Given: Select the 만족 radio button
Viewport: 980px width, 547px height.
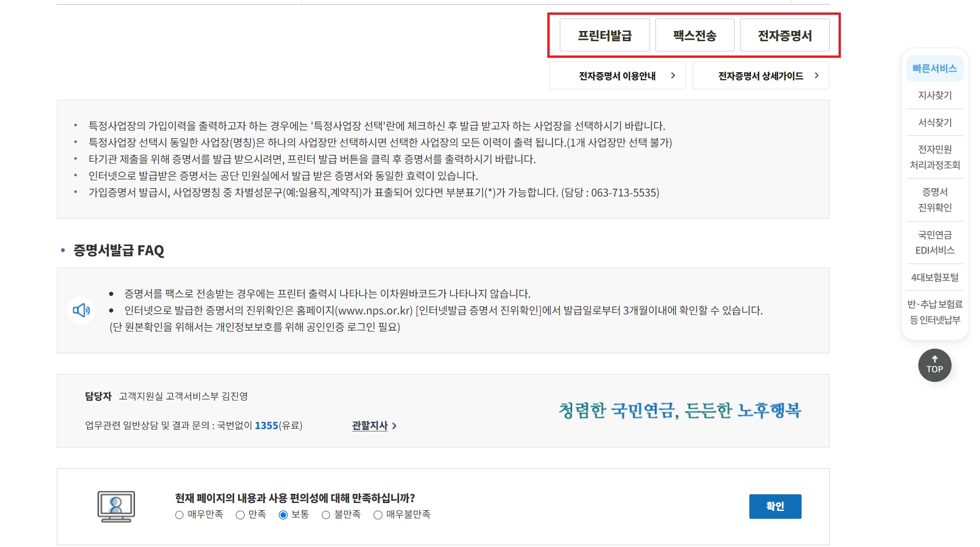Looking at the screenshot, I should pos(240,515).
